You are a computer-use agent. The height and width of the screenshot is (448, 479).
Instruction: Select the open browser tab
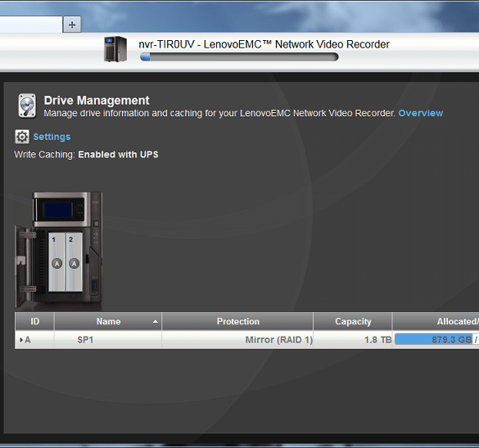pos(31,25)
